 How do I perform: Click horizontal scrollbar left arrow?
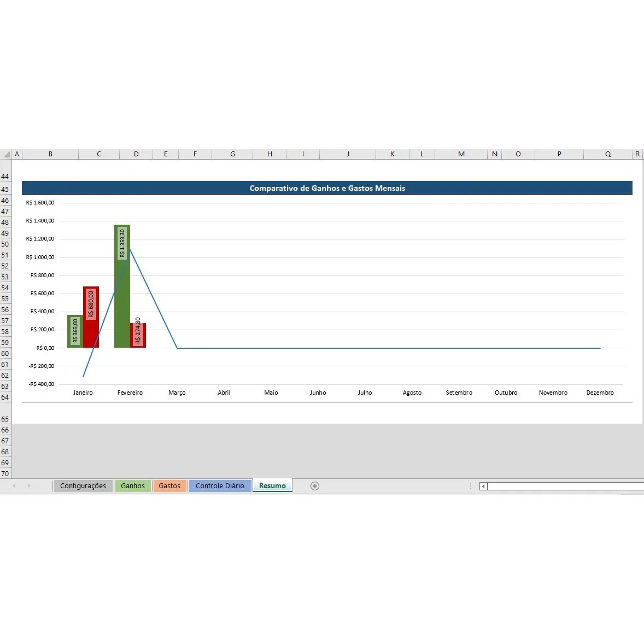[483, 486]
